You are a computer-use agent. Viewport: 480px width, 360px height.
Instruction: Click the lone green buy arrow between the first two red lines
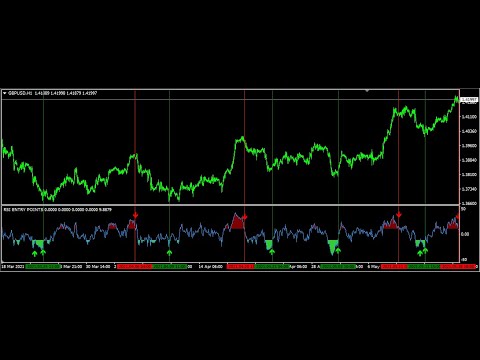coord(169,252)
